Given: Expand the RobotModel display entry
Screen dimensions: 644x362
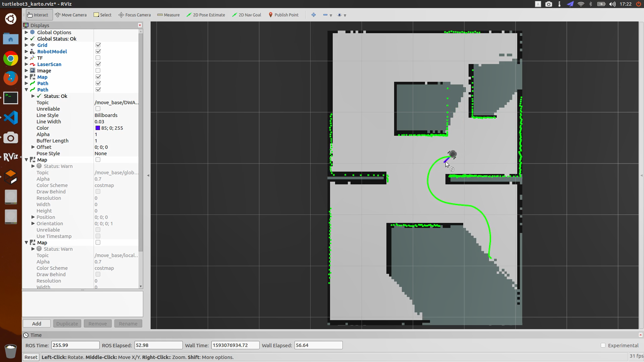Looking at the screenshot, I should (26, 52).
